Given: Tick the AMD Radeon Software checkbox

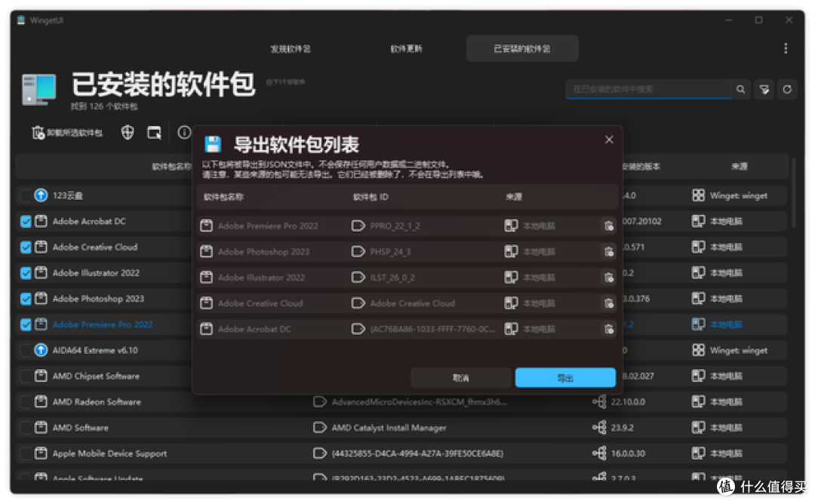Looking at the screenshot, I should click(x=26, y=402).
